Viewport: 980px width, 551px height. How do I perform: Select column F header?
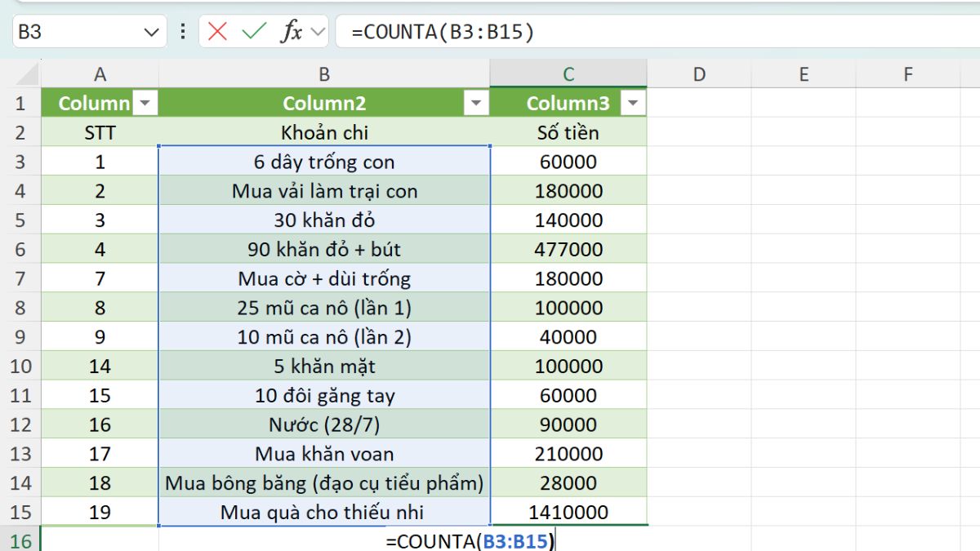click(x=908, y=74)
